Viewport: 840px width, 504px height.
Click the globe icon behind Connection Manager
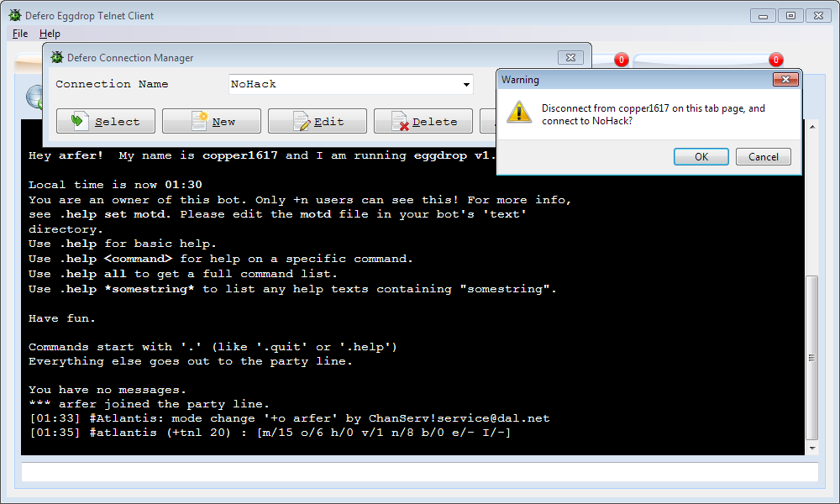[x=34, y=97]
